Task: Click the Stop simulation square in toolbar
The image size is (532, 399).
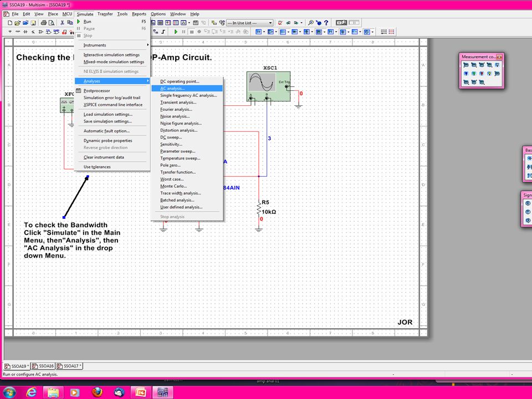Action: pos(191,32)
